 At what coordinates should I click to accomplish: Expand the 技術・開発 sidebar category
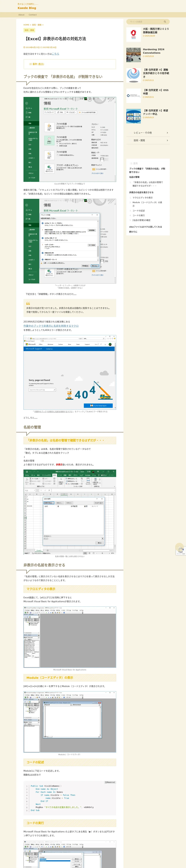tap(148, 140)
